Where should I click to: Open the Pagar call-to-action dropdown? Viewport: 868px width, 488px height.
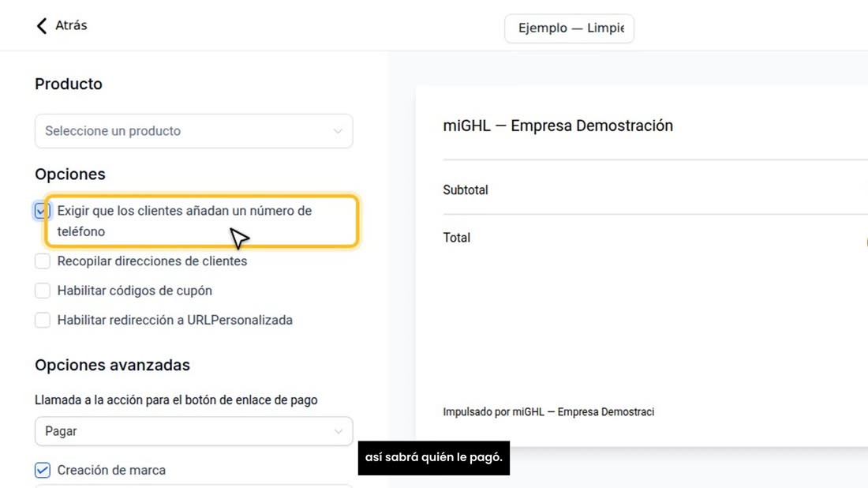click(x=194, y=431)
